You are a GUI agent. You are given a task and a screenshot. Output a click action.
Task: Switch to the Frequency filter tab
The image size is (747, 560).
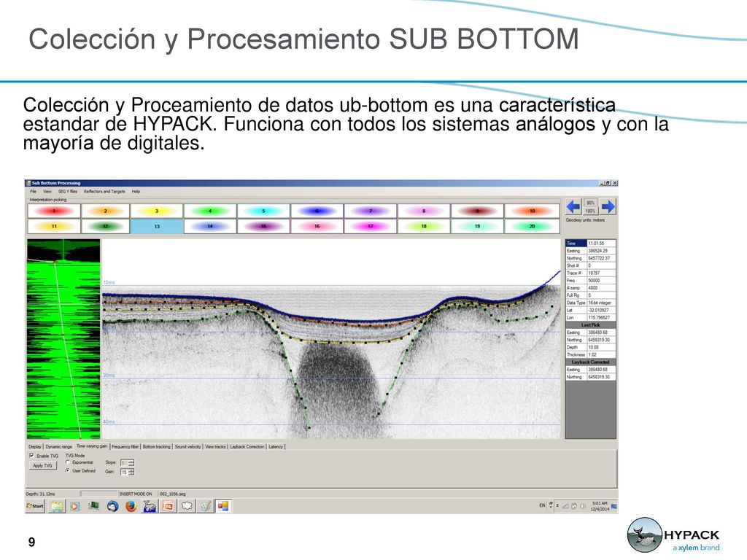coord(125,447)
